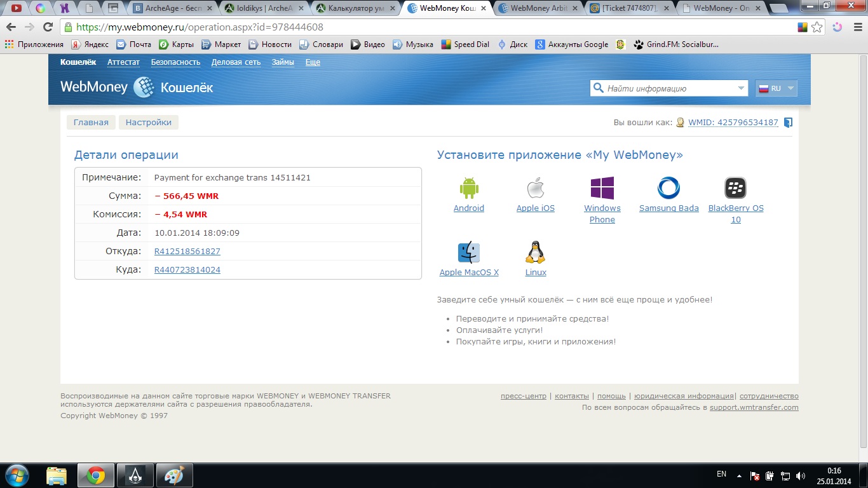Open the сотрудничество footer link
The image size is (868, 488).
tap(769, 396)
